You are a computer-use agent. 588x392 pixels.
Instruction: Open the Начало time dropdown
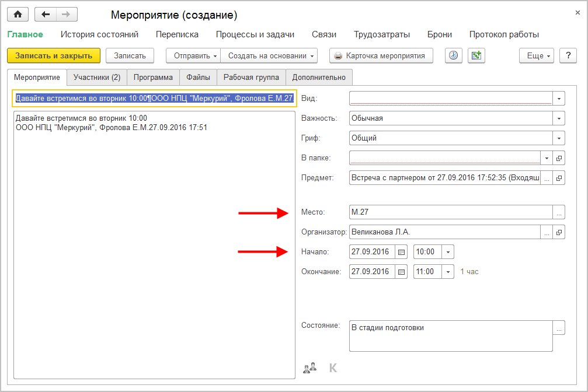pyautogui.click(x=448, y=253)
